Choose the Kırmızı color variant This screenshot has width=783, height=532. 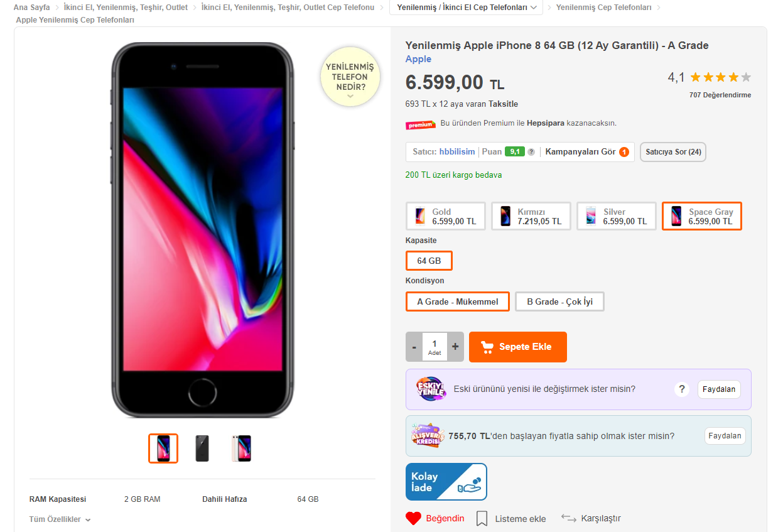531,216
